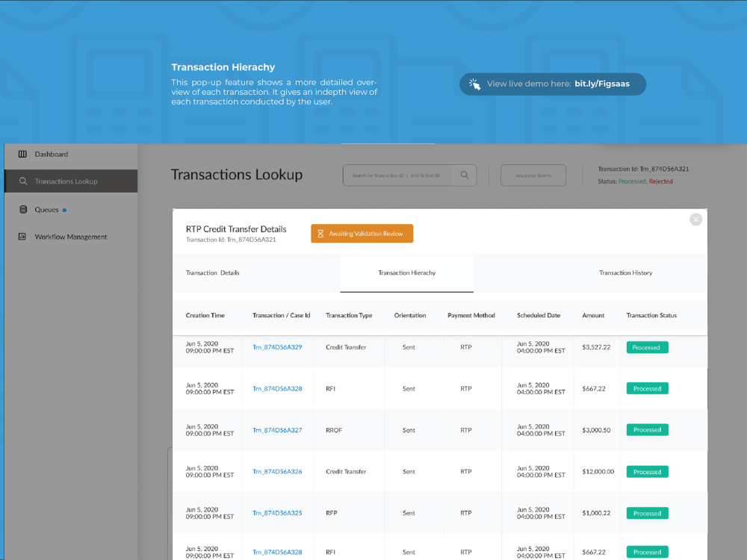Click Processed status for $3,527.22 row
This screenshot has height=560, width=747.
pos(647,347)
